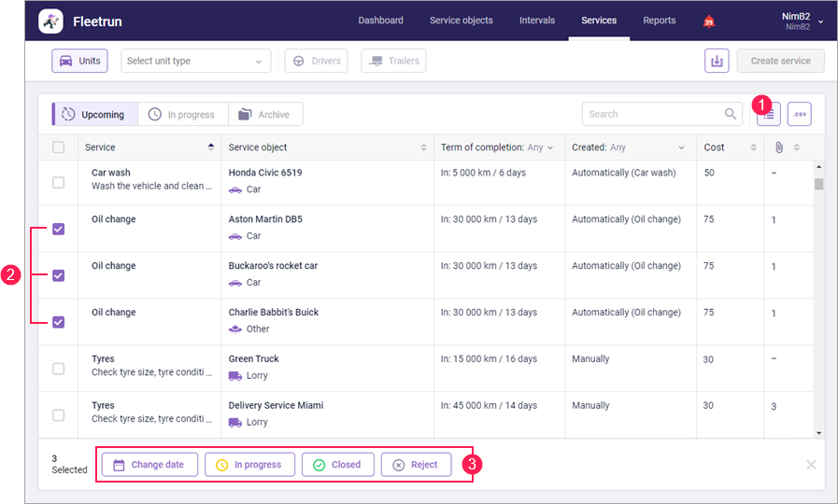838x504 pixels.
Task: Tick the Car wash Honda Civic checkbox
Action: (59, 182)
